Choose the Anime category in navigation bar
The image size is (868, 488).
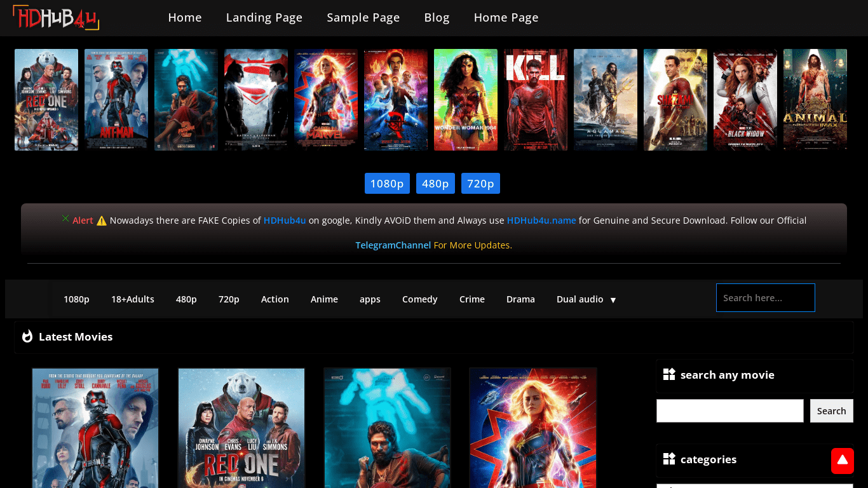pyautogui.click(x=324, y=299)
